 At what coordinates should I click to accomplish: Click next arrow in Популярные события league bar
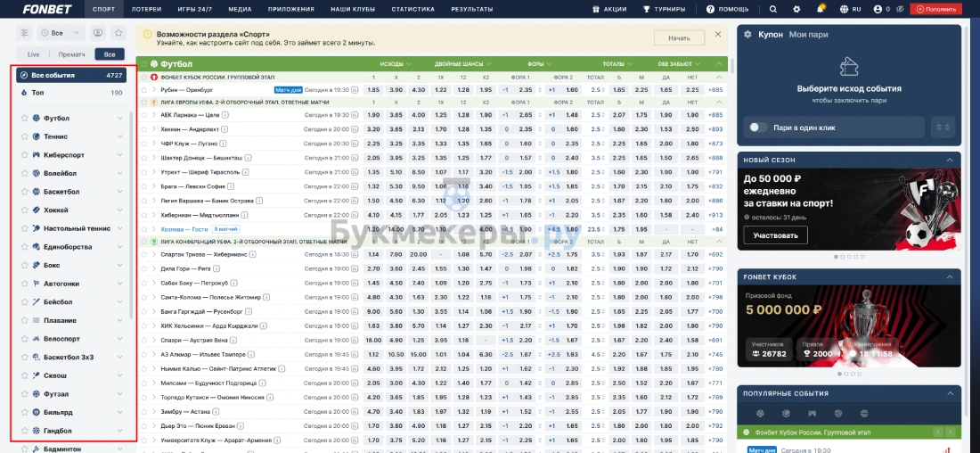coord(950,432)
